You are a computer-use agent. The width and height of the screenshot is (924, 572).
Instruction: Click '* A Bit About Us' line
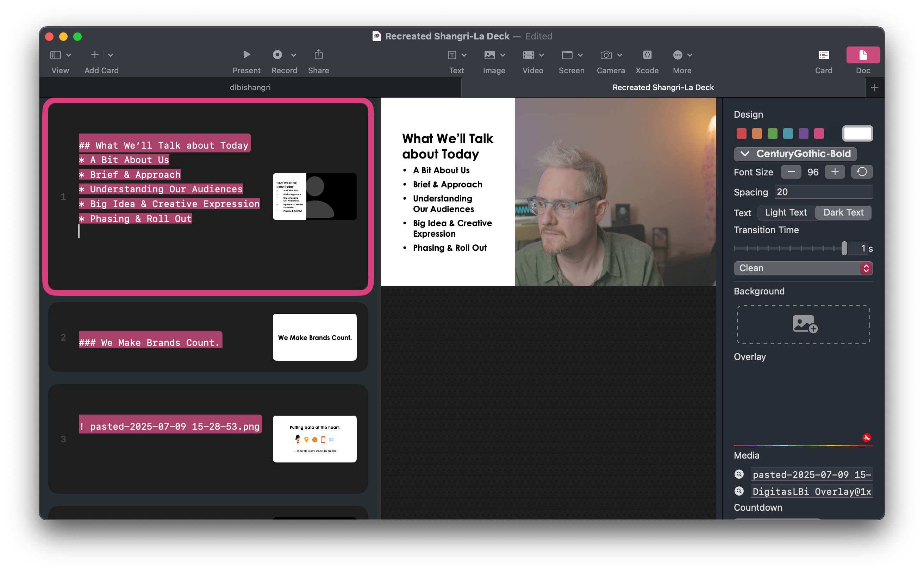(x=124, y=160)
